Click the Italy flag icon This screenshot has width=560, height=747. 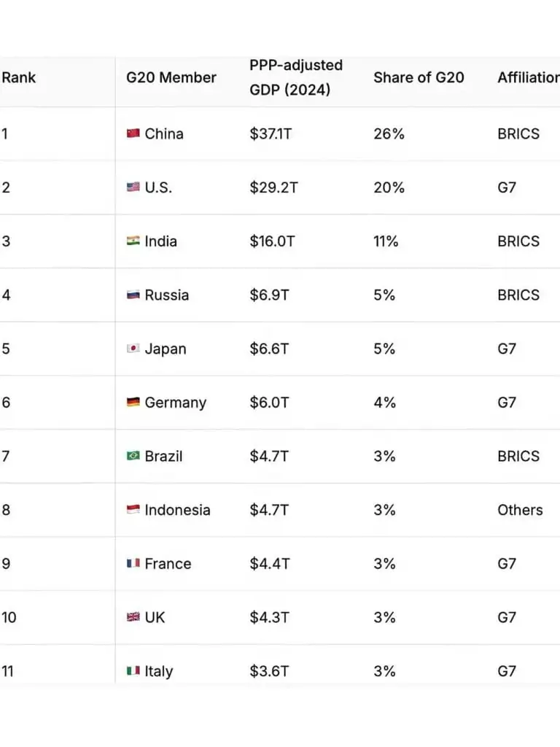pyautogui.click(x=133, y=671)
